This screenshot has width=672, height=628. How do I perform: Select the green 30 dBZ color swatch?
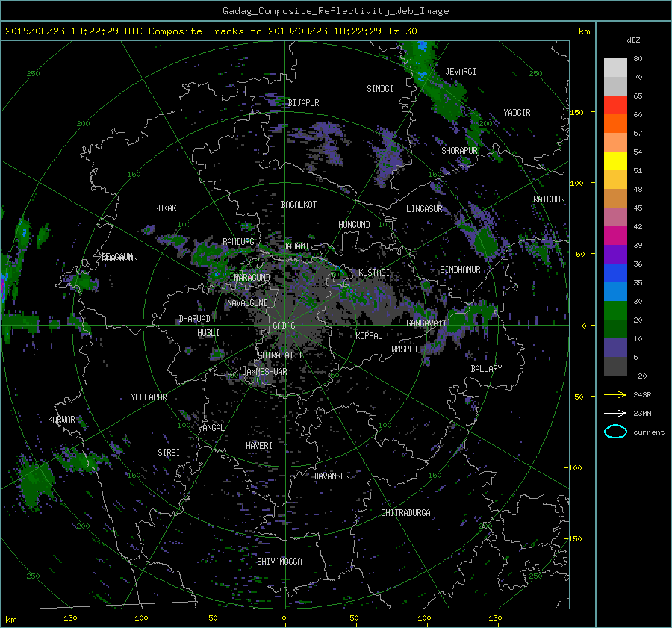point(615,310)
